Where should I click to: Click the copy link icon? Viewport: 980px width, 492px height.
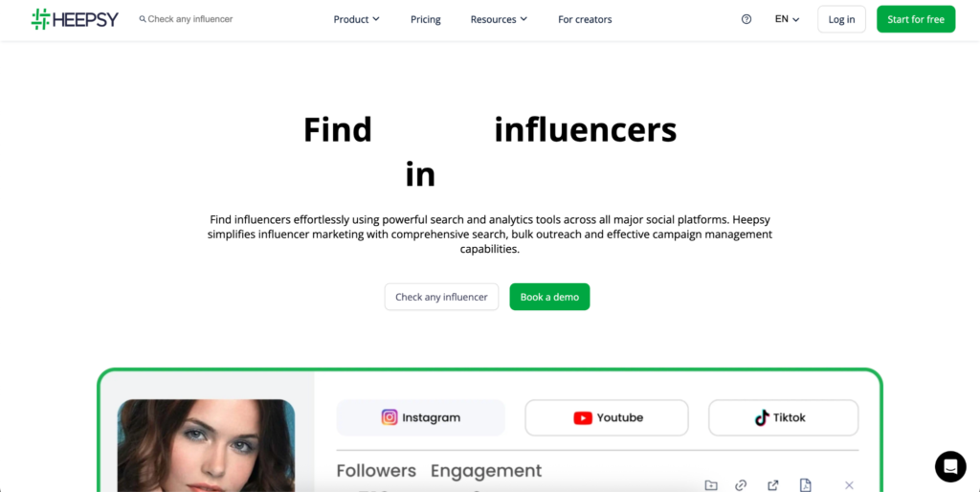742,485
